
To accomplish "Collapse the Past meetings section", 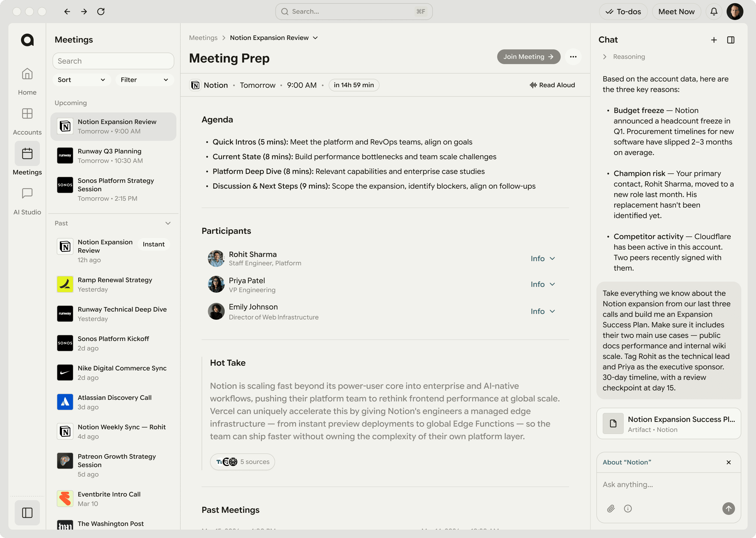I will point(168,223).
